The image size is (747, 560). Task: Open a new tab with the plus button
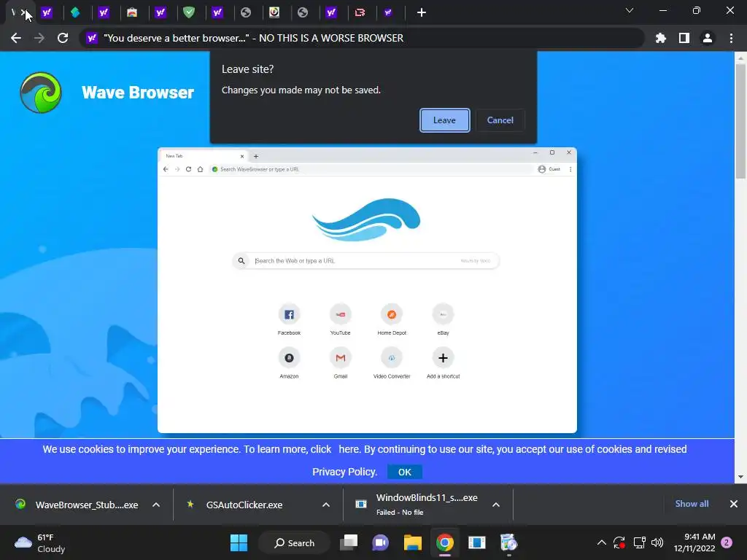(x=421, y=12)
